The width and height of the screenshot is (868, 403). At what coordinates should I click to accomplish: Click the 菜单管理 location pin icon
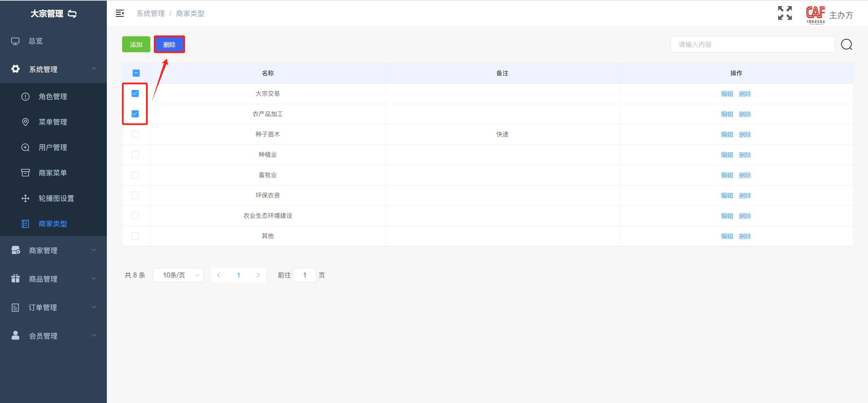point(25,122)
